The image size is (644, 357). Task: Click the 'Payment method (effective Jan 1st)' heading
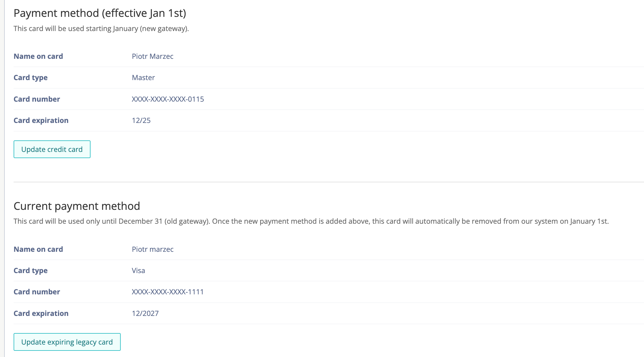[100, 13]
